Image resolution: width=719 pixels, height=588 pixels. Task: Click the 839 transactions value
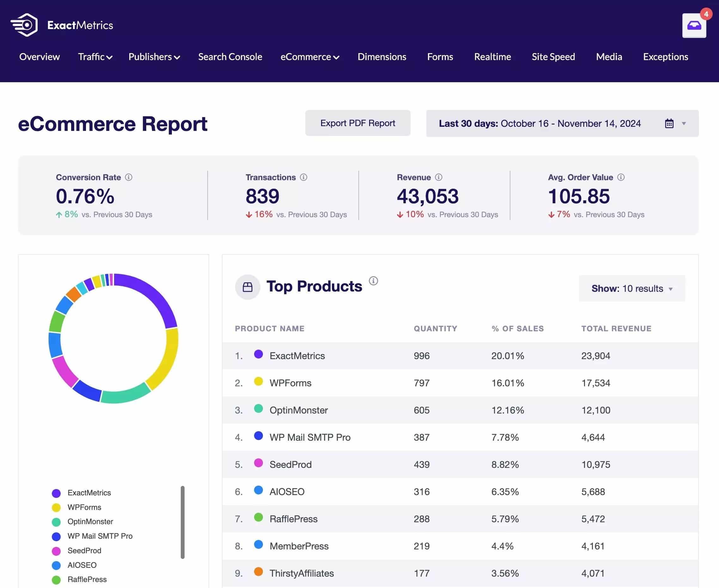click(262, 196)
